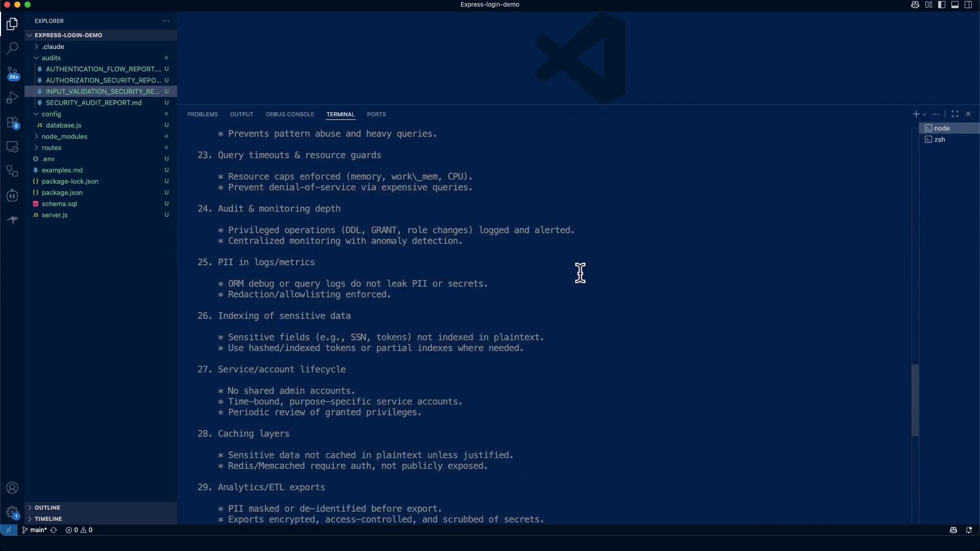The width and height of the screenshot is (980, 551).
Task: Open the Search view in activity bar
Action: pos(12,48)
